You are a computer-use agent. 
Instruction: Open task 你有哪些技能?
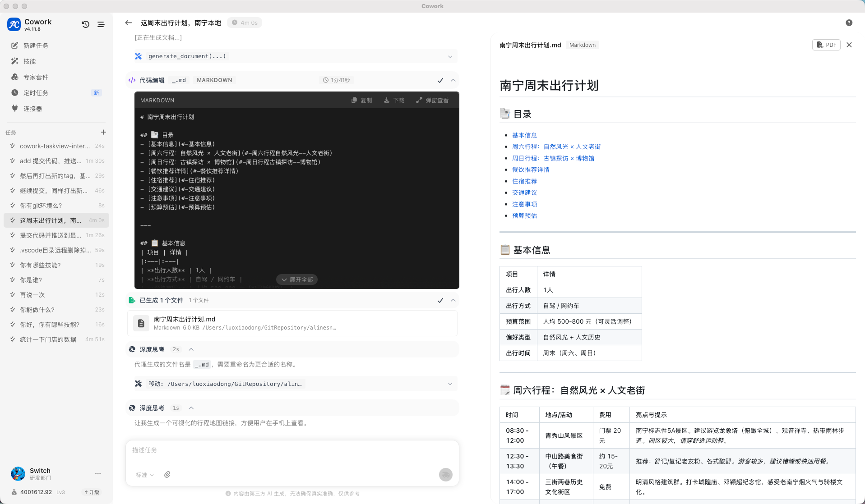[56, 265]
